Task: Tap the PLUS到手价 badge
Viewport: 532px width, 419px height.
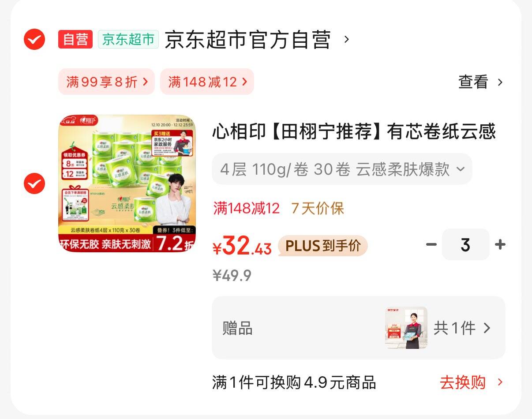Action: pyautogui.click(x=323, y=246)
